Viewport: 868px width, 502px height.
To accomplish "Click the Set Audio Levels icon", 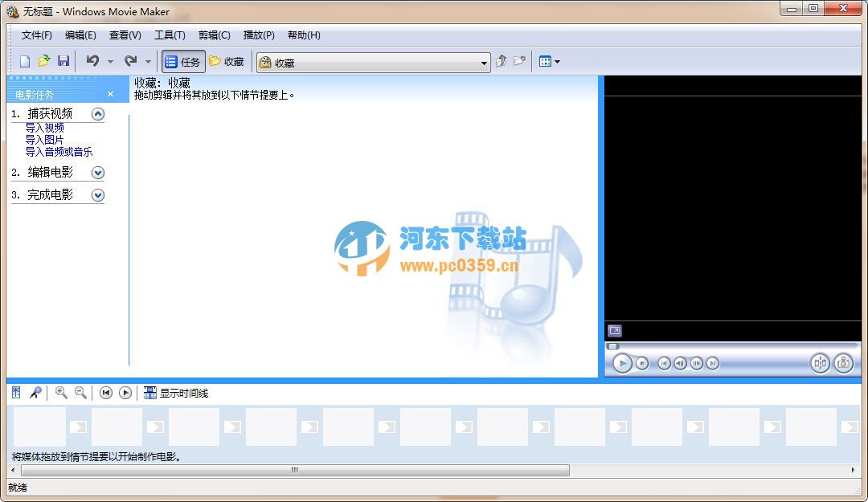I will pyautogui.click(x=15, y=393).
